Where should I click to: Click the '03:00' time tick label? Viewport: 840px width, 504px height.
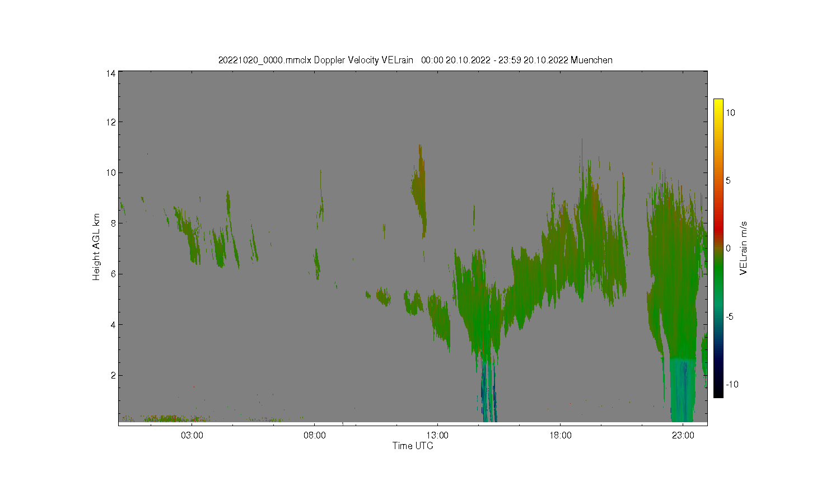(192, 435)
